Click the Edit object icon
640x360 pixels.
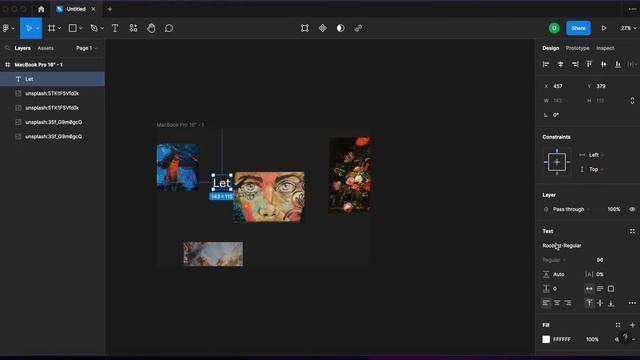[x=305, y=28]
